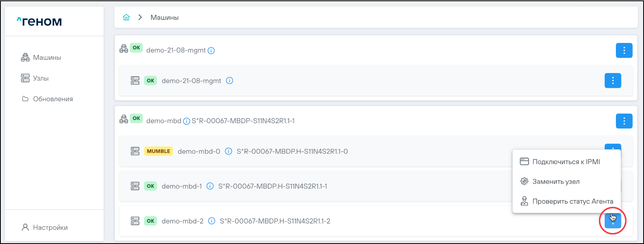Open info icon for demo-mbd-2 node
This screenshot has width=644, height=244.
click(212, 221)
